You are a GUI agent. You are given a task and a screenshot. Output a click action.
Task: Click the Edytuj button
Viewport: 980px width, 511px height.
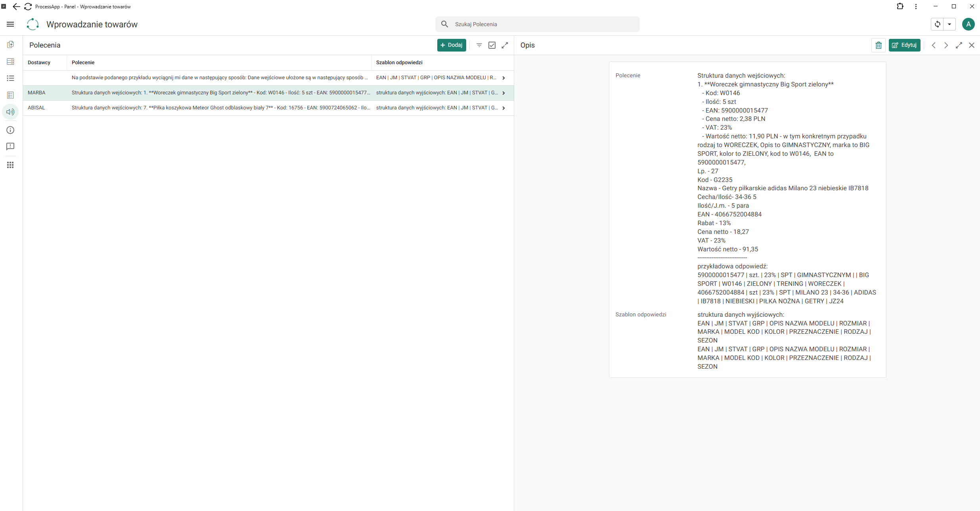pyautogui.click(x=904, y=45)
